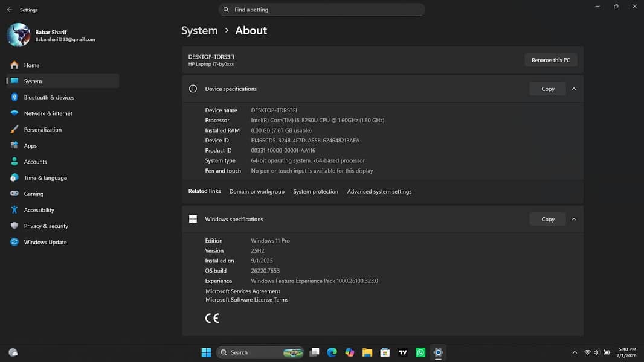Click HP Laptop 17-by0xxx model text
This screenshot has width=644, height=362.
point(211,64)
